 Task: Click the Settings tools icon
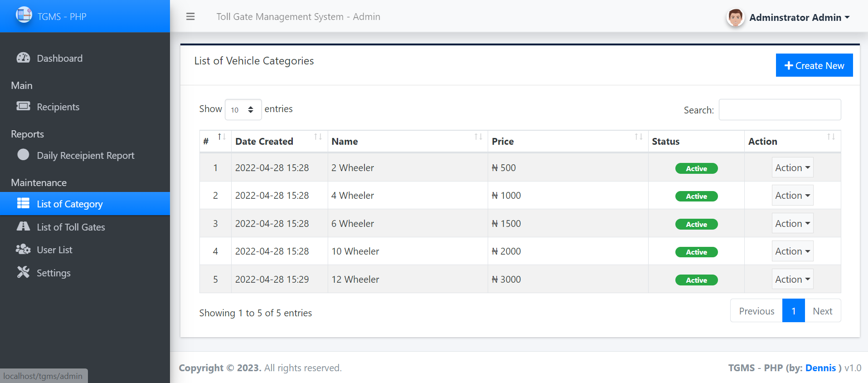pos(23,272)
